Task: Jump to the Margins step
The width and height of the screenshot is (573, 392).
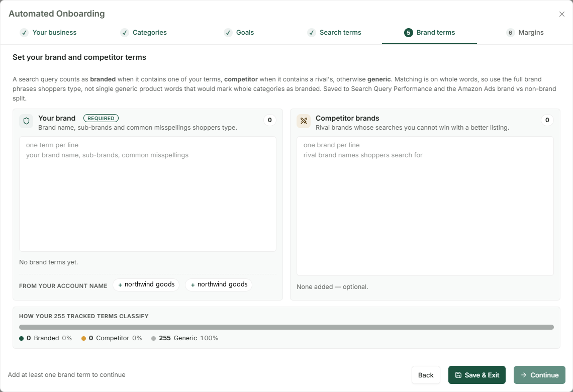Action: [525, 33]
